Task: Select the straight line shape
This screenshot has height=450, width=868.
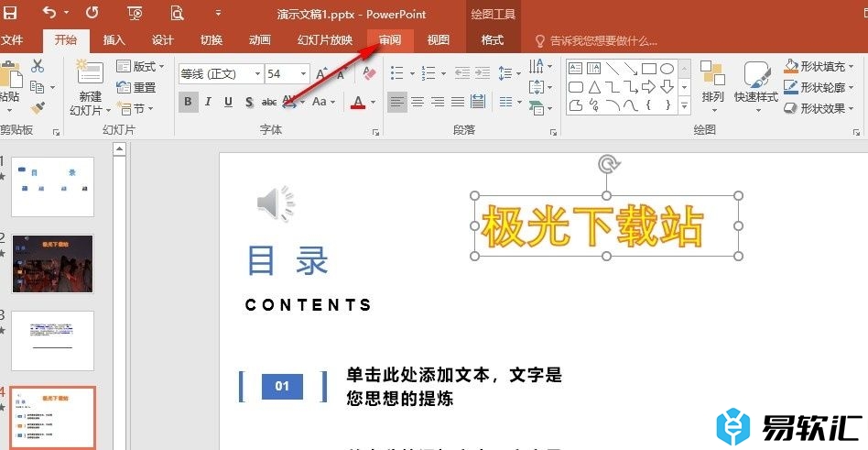Action: (x=613, y=69)
